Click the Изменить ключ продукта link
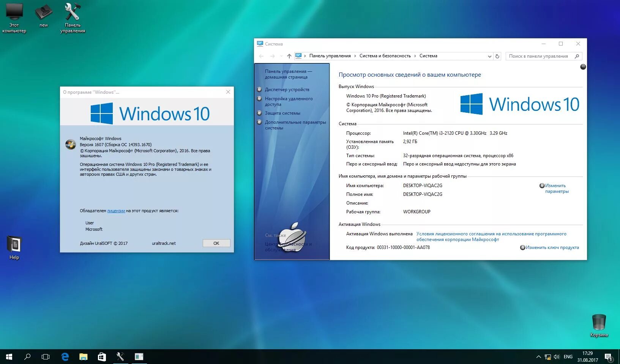Image resolution: width=620 pixels, height=364 pixels. point(552,247)
